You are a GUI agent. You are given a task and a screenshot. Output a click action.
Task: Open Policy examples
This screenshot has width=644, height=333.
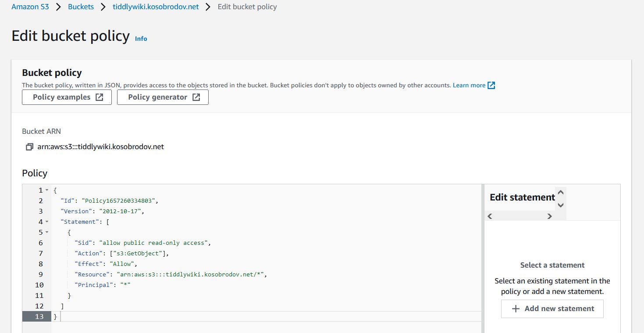(67, 97)
